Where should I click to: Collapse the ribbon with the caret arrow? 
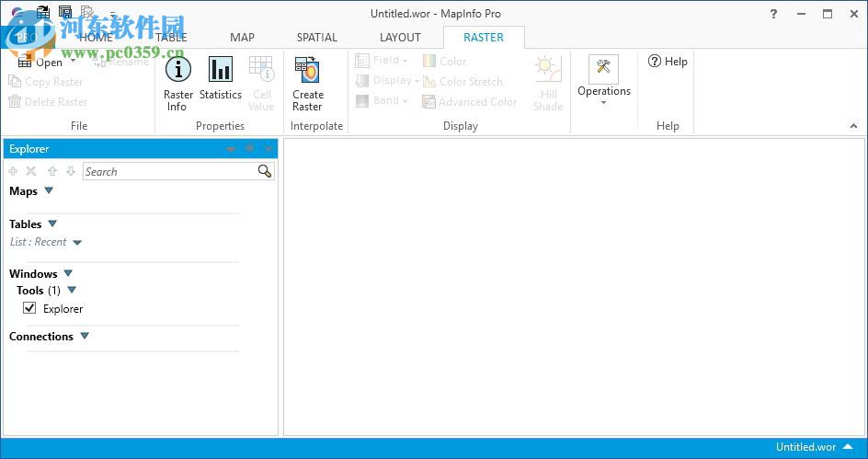click(x=853, y=126)
